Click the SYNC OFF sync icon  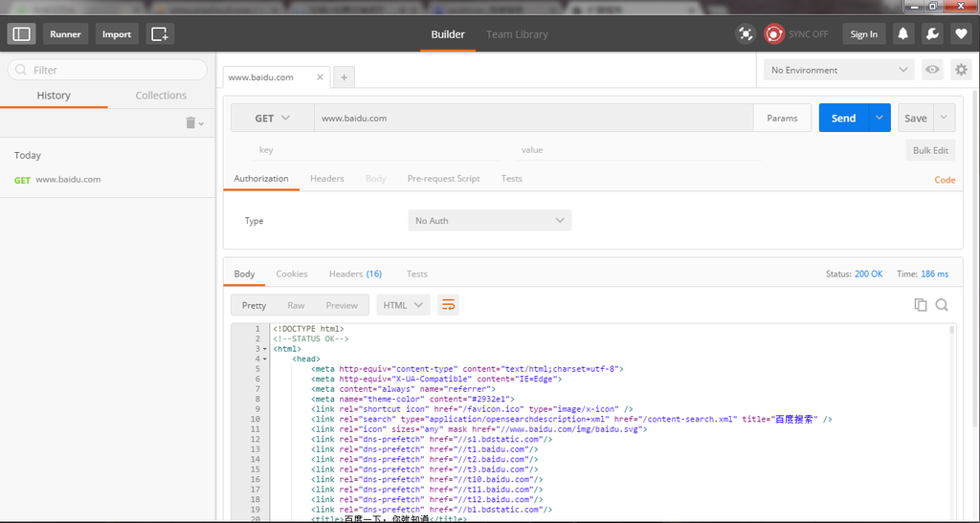(773, 33)
